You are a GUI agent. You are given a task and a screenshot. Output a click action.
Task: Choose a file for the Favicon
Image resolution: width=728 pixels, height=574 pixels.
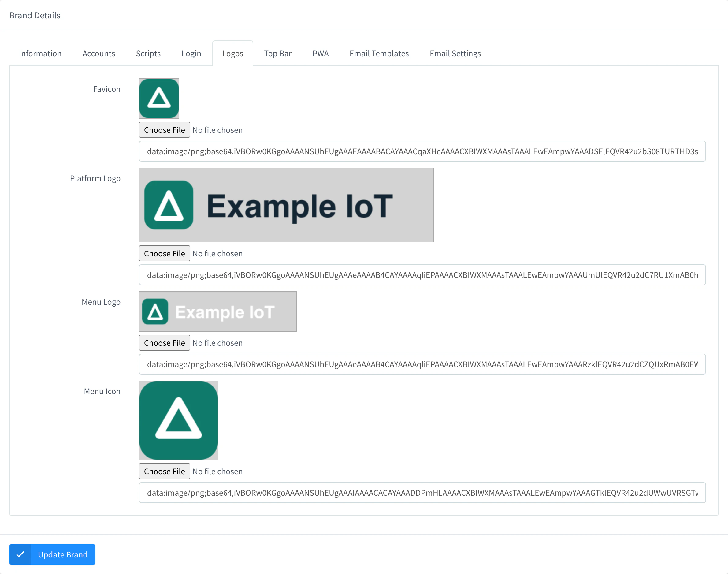point(164,130)
